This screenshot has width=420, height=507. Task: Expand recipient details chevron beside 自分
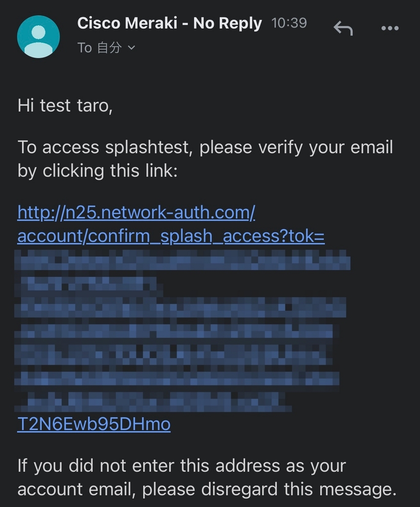click(x=131, y=48)
